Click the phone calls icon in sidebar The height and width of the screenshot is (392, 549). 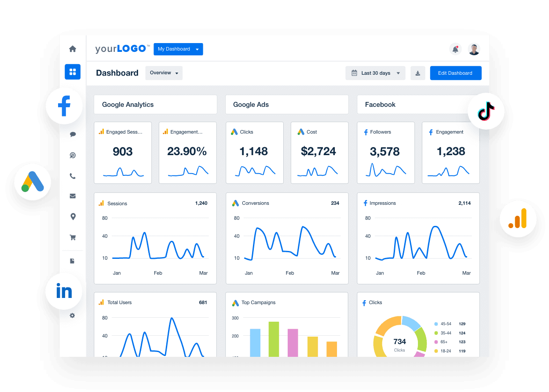pos(72,176)
